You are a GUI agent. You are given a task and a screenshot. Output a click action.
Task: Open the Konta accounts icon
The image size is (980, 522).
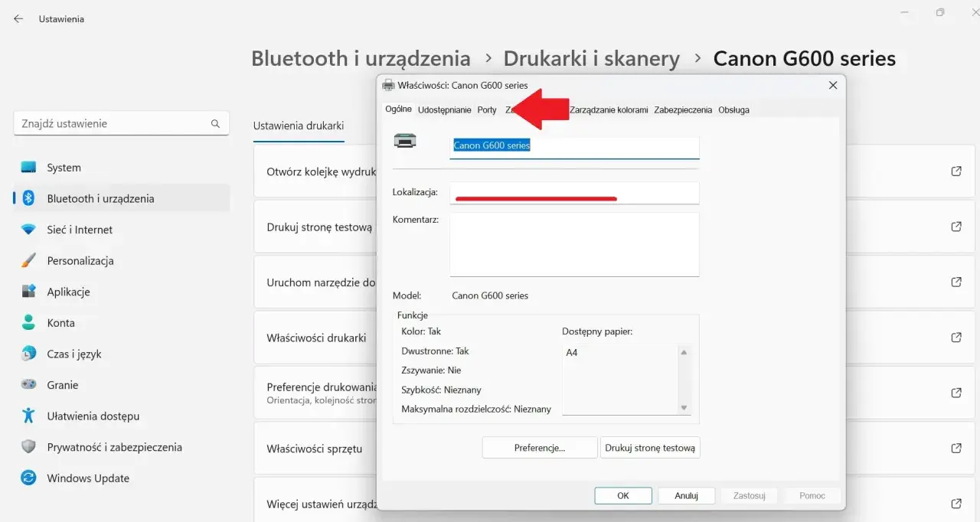[28, 323]
